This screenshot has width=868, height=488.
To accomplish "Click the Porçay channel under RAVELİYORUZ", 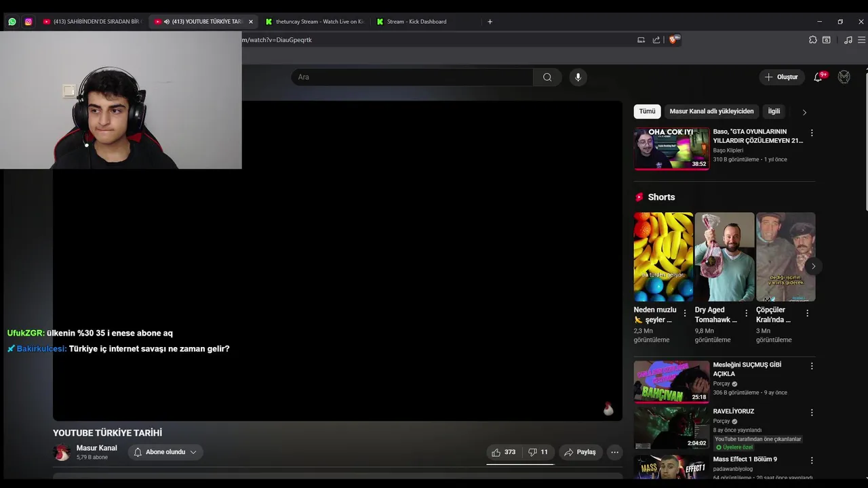I will pos(722,421).
